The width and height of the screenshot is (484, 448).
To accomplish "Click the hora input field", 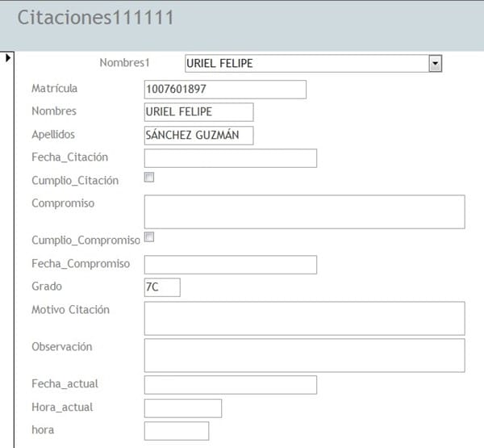I will click(176, 430).
